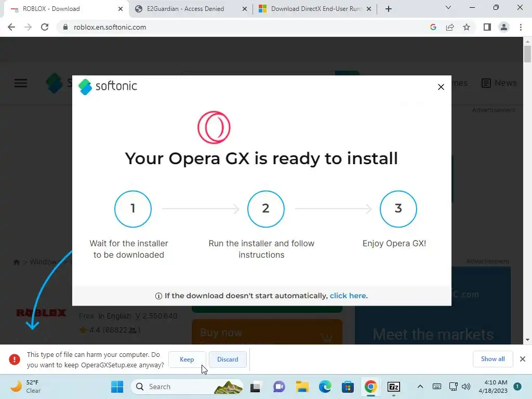Click the Opera GX logo
Image resolution: width=532 pixels, height=399 pixels.
point(214,128)
